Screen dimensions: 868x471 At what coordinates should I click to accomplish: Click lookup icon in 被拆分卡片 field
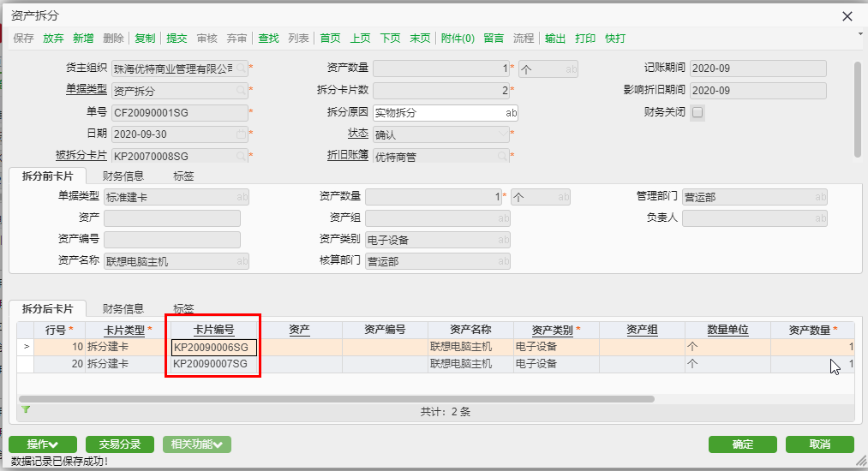pyautogui.click(x=242, y=156)
